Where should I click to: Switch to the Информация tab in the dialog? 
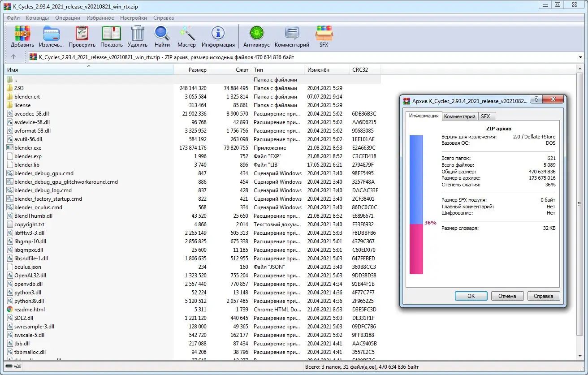point(424,116)
